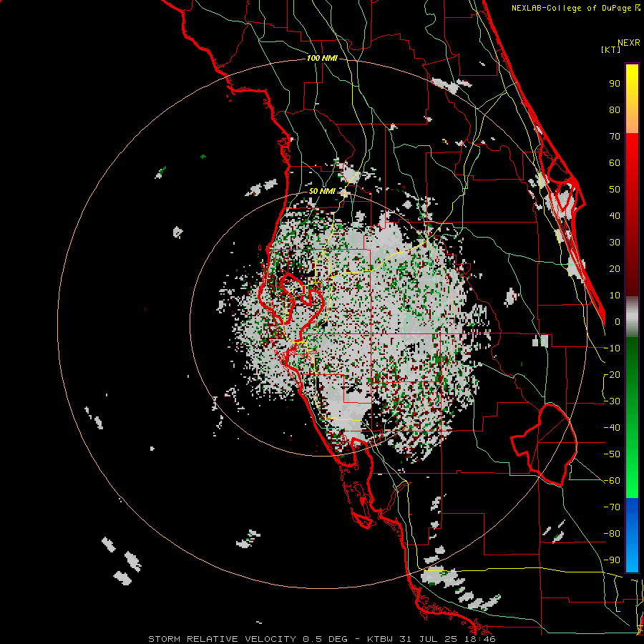Click the [KT] unit label above the scale
Viewport: 644px width, 644px height.
[x=610, y=49]
